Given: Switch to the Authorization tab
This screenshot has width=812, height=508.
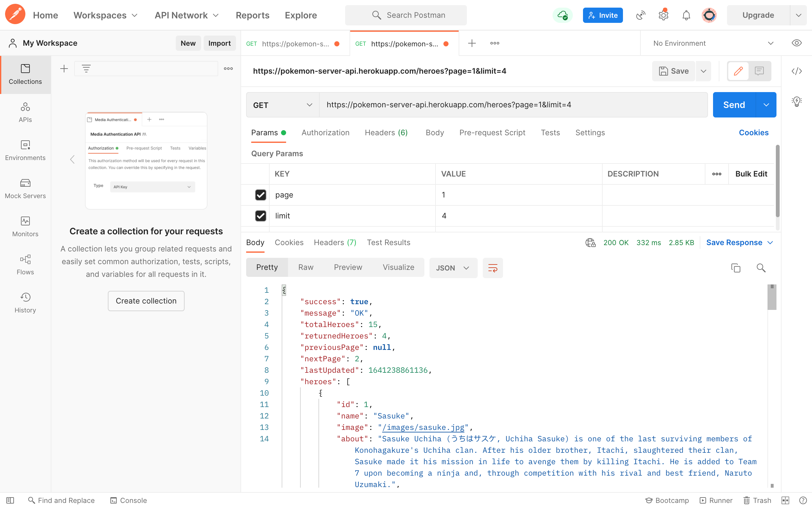Looking at the screenshot, I should (325, 133).
